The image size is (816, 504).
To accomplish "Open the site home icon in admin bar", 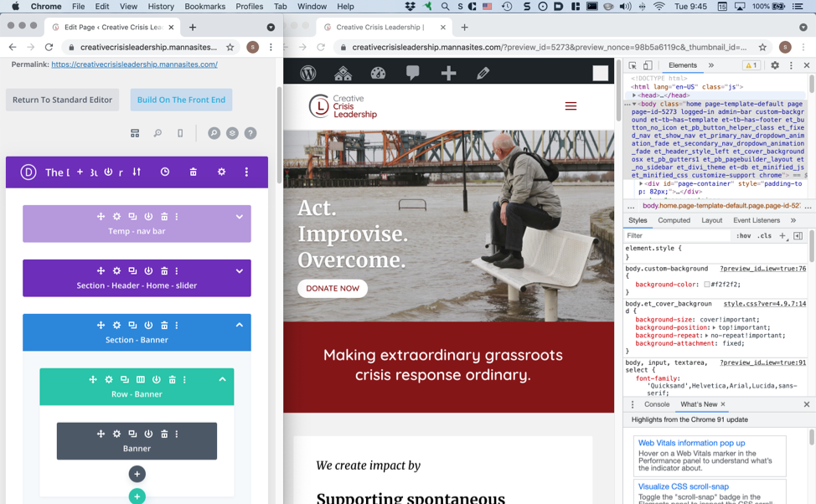I will pyautogui.click(x=343, y=73).
